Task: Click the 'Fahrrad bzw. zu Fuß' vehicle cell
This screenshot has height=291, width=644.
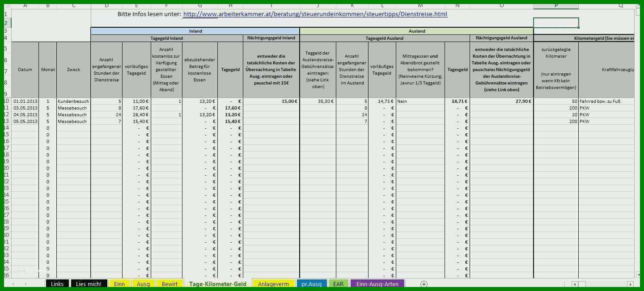Action: (x=606, y=101)
